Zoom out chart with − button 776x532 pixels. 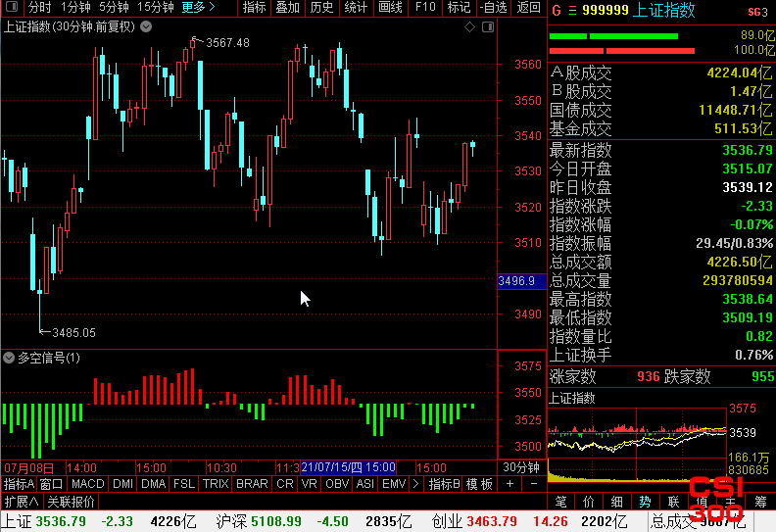534,483
